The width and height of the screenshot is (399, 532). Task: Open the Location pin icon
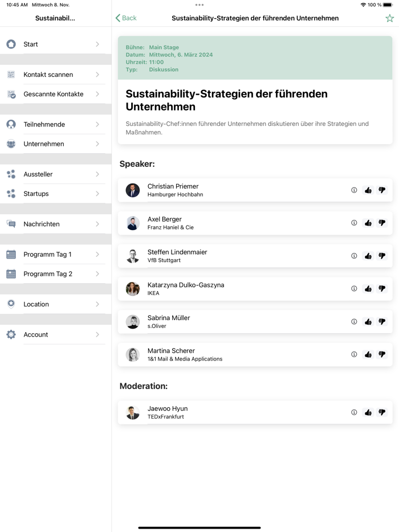(x=10, y=304)
